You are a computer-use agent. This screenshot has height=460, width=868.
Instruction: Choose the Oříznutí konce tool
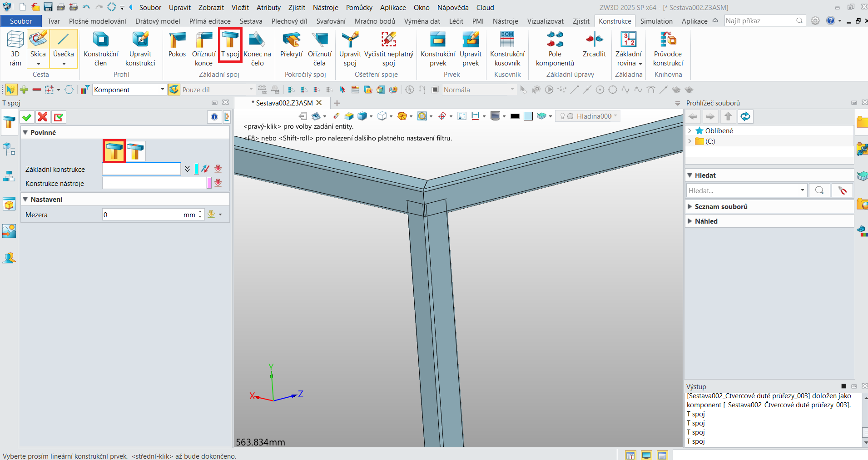(x=203, y=48)
